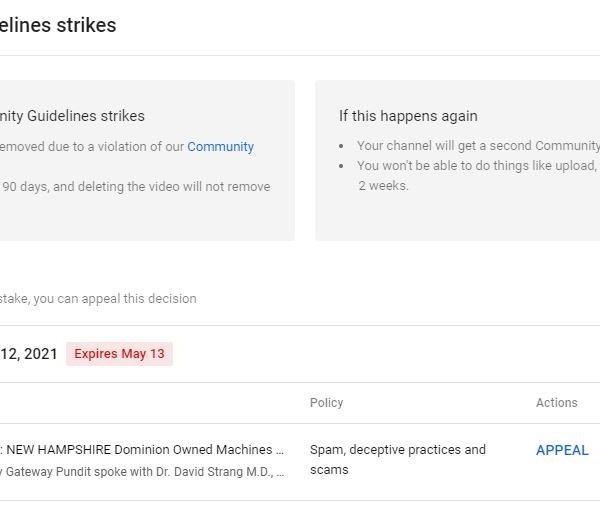Click the APPEAL link in Actions column

click(562, 450)
